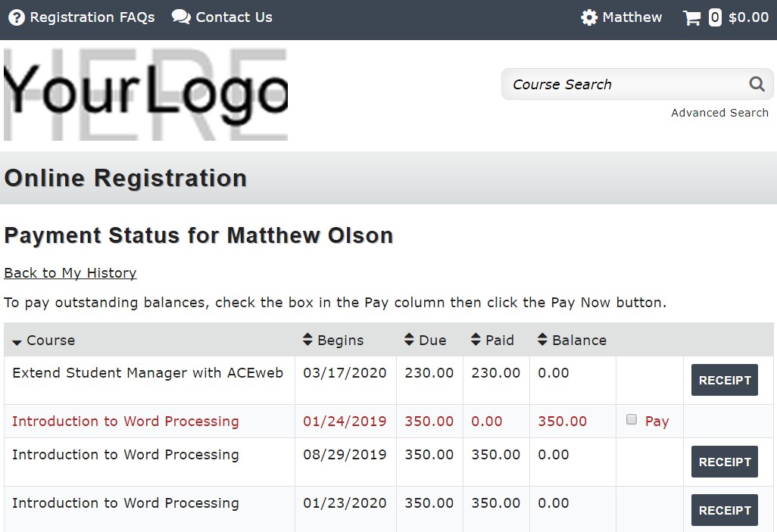
Task: Open receipt for Extend Student Manager with ACEweb
Action: pos(724,380)
